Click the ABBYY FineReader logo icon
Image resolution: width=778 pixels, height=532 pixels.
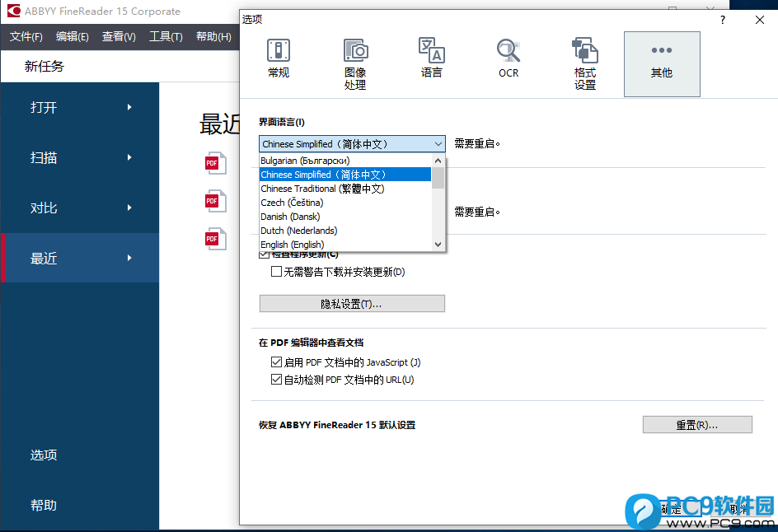click(14, 11)
